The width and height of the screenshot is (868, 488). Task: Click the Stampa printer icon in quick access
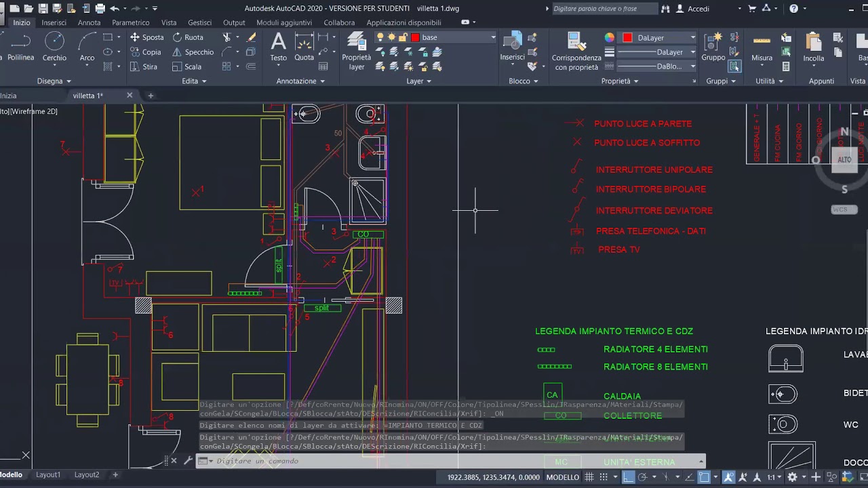tap(100, 9)
